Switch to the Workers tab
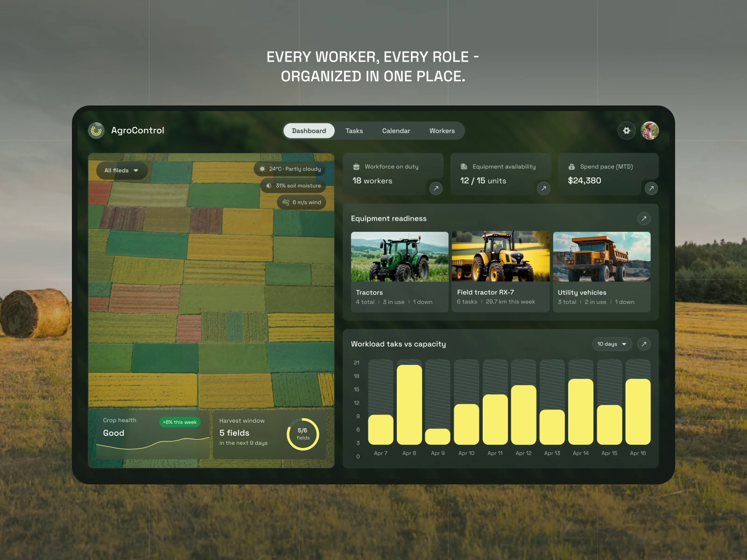Viewport: 747px width, 560px height. (442, 131)
